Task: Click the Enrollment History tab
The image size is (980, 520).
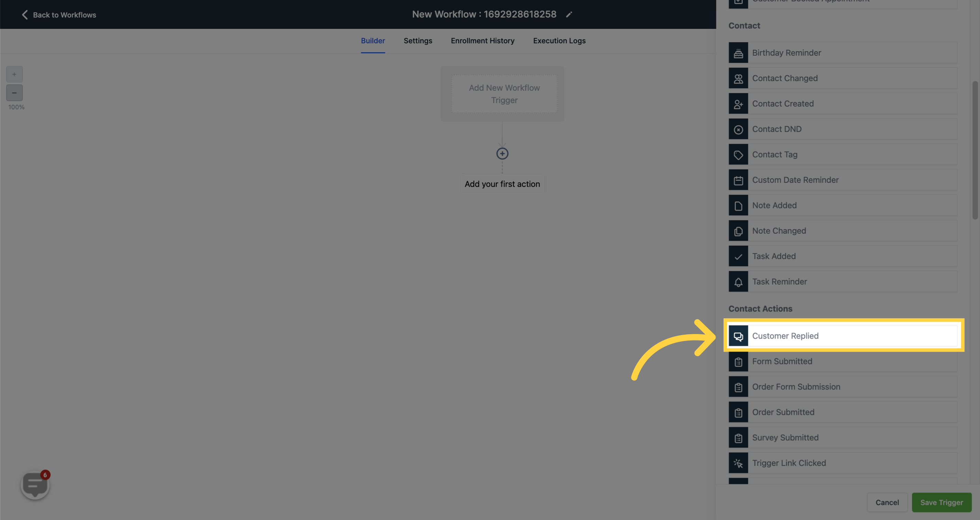Action: point(483,41)
